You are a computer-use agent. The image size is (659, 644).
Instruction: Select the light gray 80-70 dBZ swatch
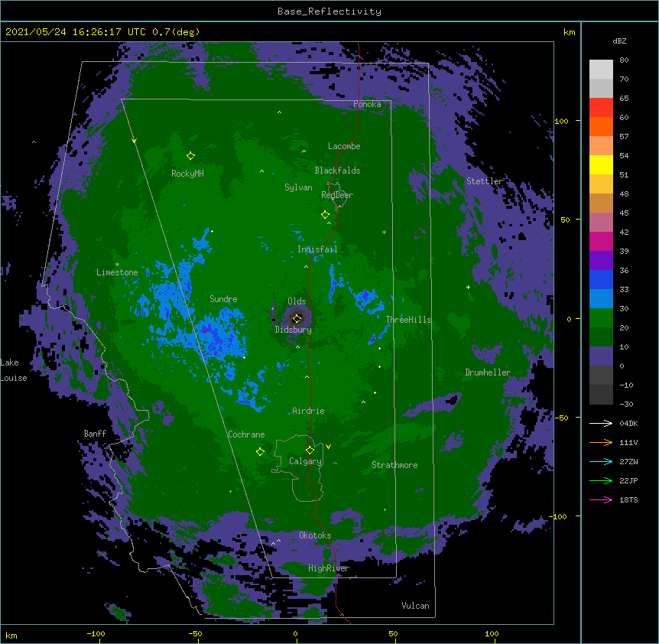pos(601,70)
